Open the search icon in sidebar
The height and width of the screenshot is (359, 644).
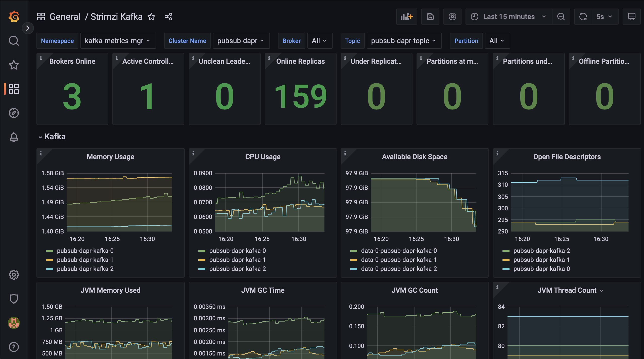pyautogui.click(x=14, y=41)
